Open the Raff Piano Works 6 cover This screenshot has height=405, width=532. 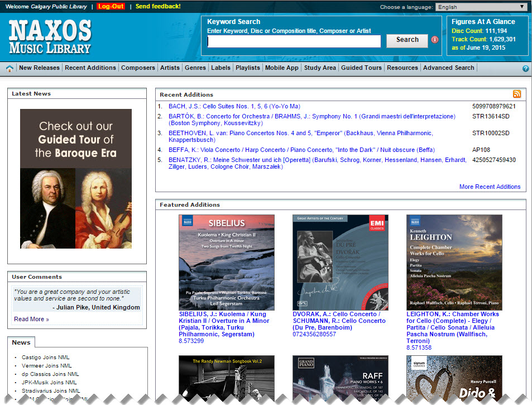point(341,378)
